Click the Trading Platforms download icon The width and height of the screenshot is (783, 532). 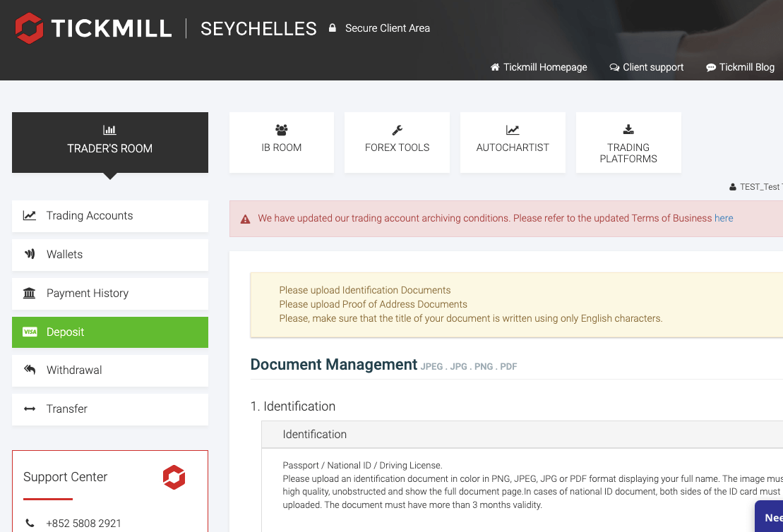click(x=628, y=129)
